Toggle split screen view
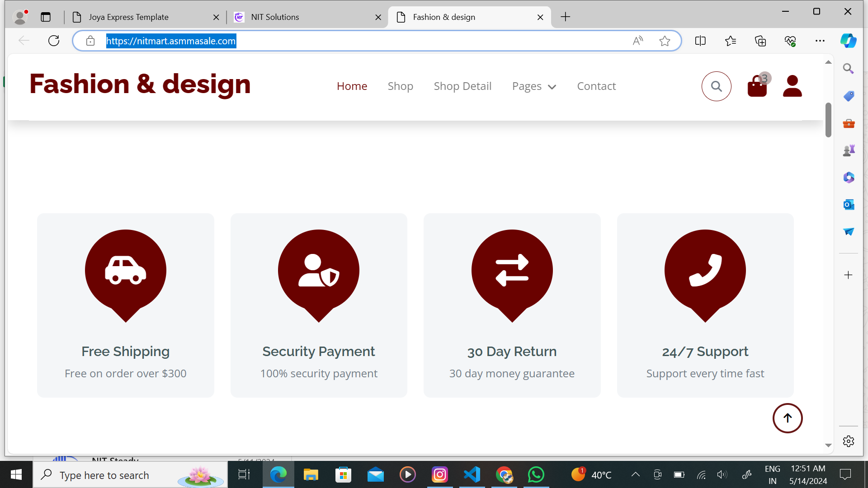Screen dimensions: 868x488 700,41
